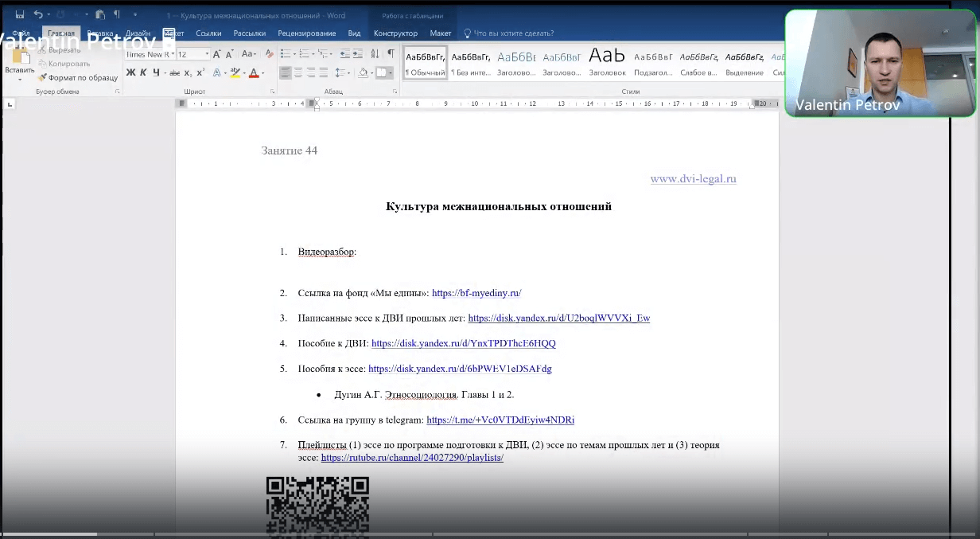This screenshot has width=980, height=539.
Task: Click the lightbulb Tell Me icon
Action: [x=468, y=33]
